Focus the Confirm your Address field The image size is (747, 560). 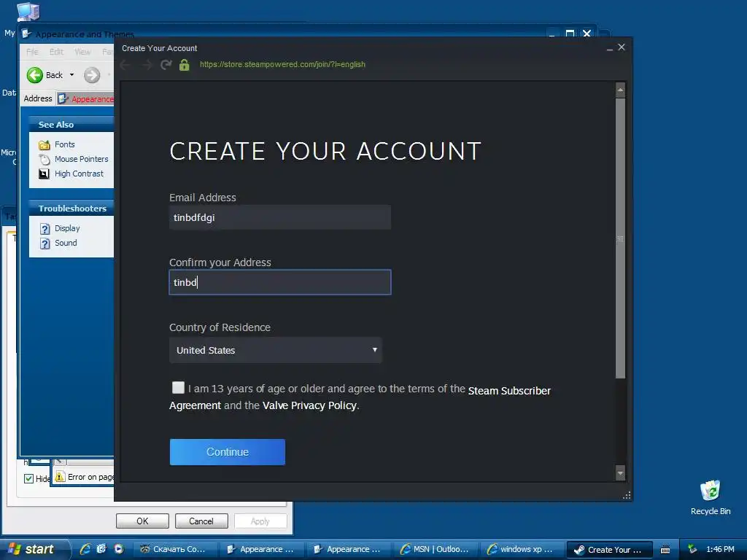(280, 282)
